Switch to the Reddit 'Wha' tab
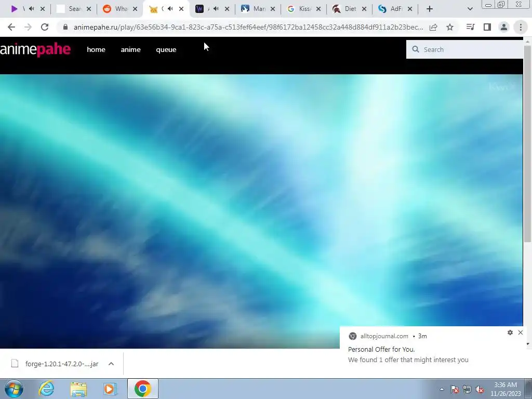Image resolution: width=532 pixels, height=399 pixels. tap(115, 9)
